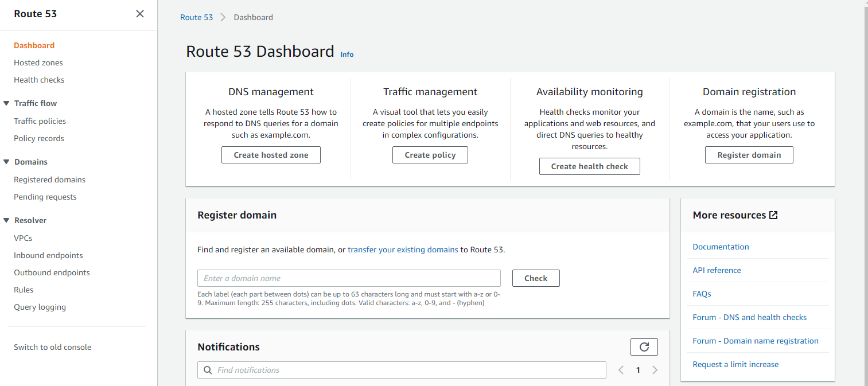868x386 pixels.
Task: Open Registered domains
Action: pos(50,180)
